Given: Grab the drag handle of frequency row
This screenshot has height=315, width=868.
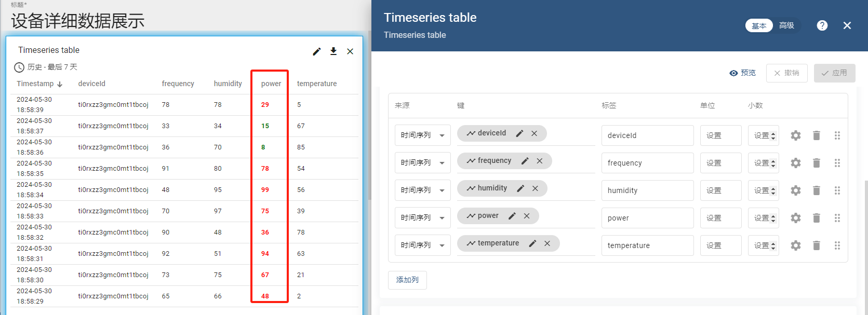Looking at the screenshot, I should [837, 163].
